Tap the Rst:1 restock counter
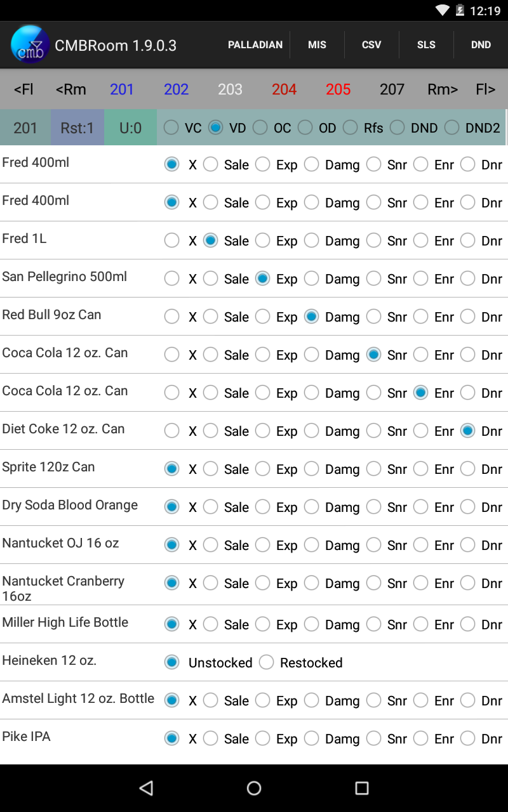 click(77, 128)
